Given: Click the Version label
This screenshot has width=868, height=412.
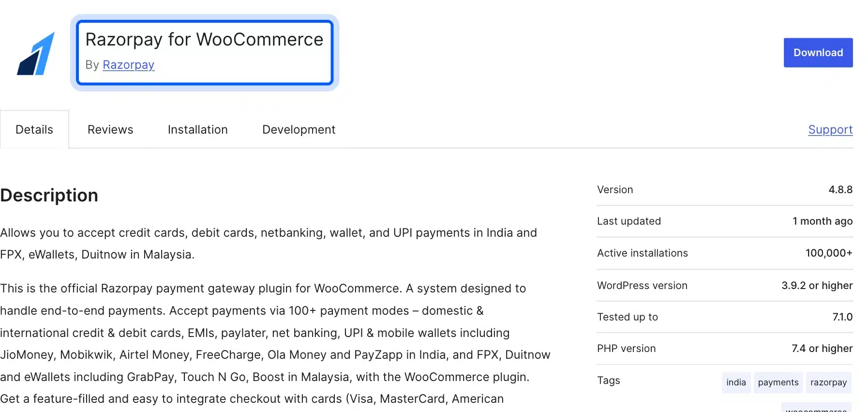Looking at the screenshot, I should pos(615,190).
